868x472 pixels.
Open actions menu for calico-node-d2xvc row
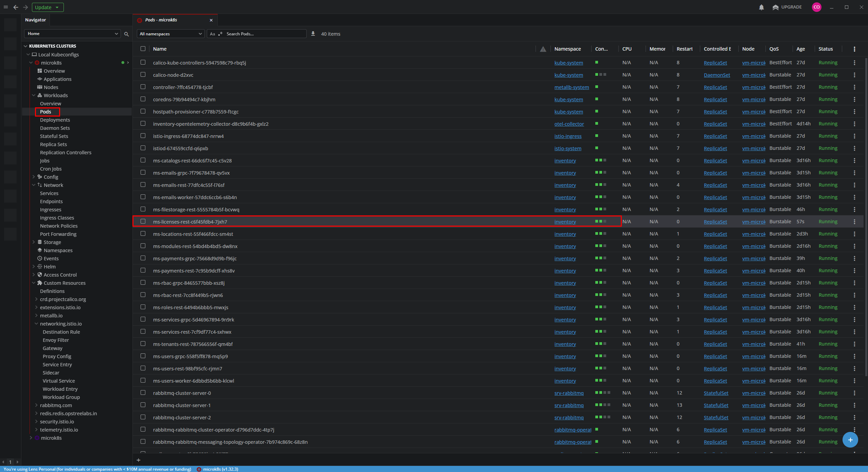(854, 75)
